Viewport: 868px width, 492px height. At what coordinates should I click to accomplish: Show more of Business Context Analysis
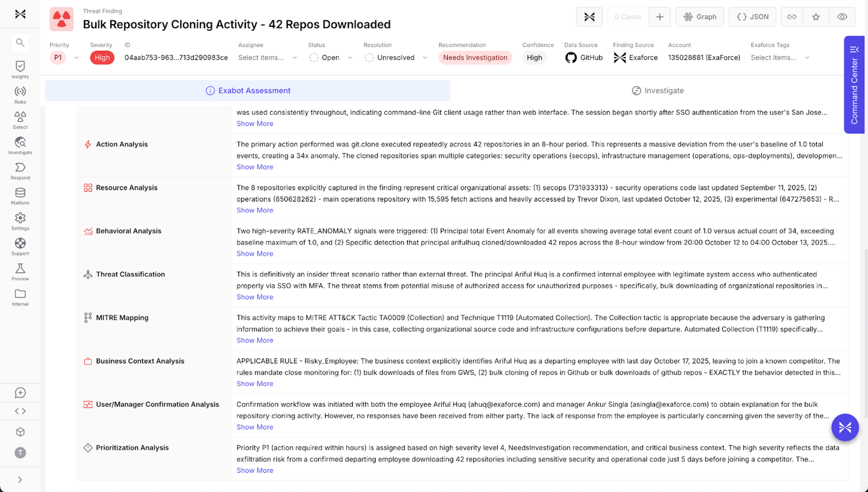255,384
